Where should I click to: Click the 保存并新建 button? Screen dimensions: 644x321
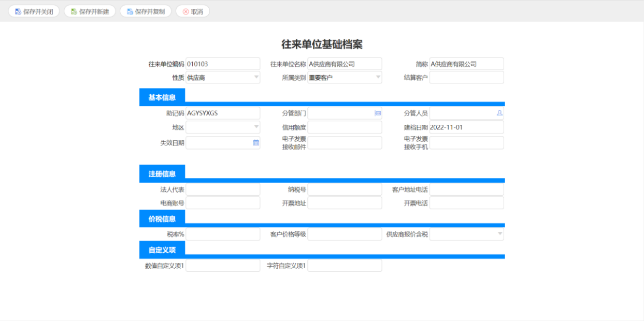pos(90,11)
